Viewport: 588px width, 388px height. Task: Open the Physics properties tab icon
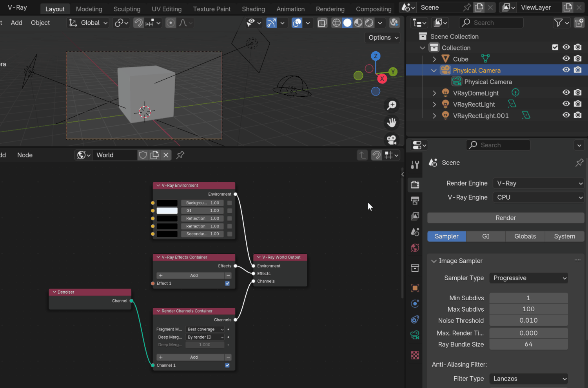(415, 303)
